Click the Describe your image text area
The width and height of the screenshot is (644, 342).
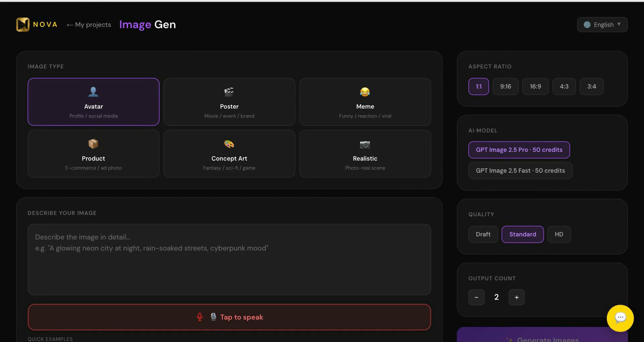point(229,260)
